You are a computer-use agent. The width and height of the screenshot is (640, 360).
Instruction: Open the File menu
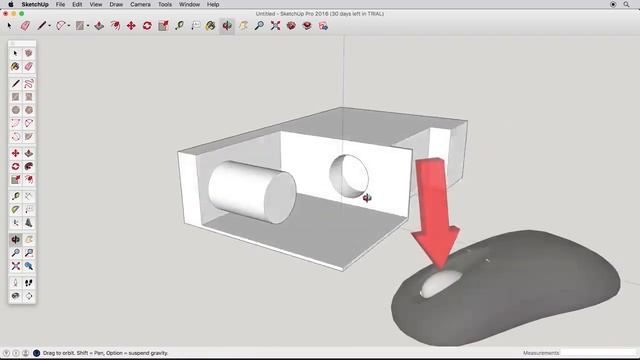tap(60, 4)
